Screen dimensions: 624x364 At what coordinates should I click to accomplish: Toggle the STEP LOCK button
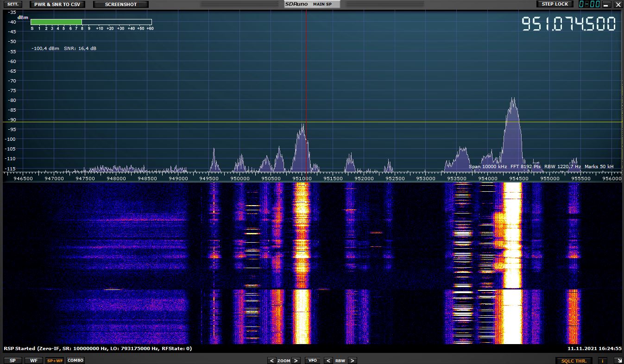tap(555, 4)
